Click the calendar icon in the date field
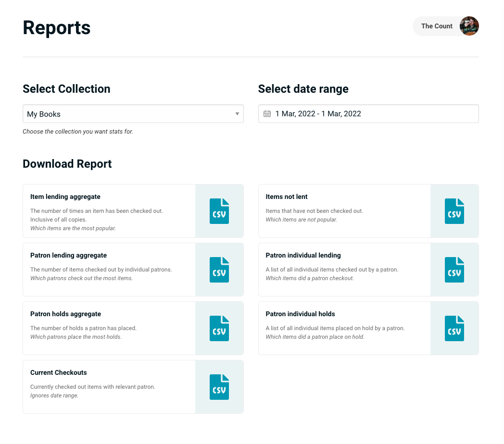 pos(268,113)
